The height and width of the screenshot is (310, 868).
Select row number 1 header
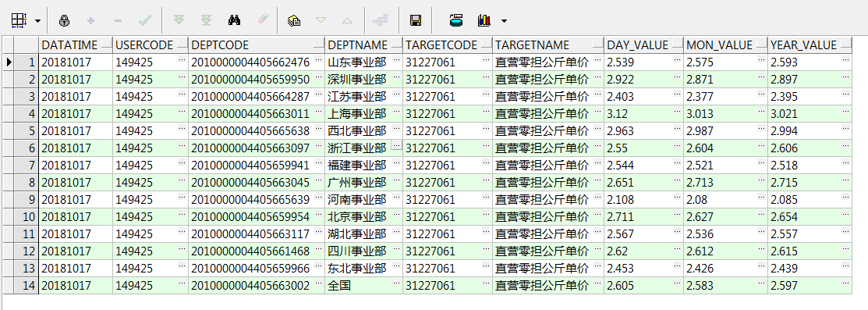point(26,62)
